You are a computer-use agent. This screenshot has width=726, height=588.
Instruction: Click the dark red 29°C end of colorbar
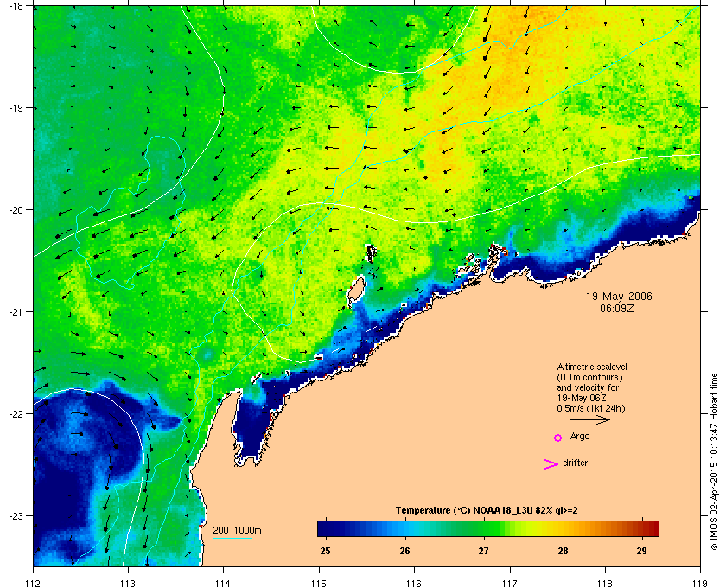coord(651,528)
